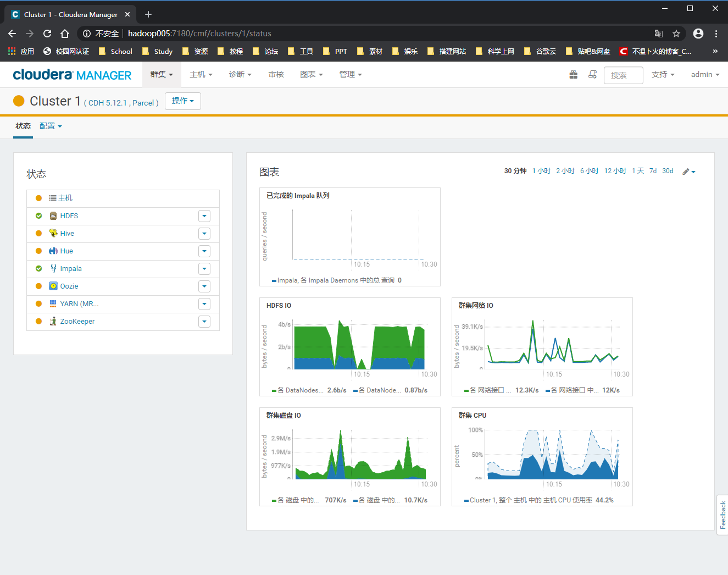Viewport: 728px width, 575px height.
Task: Open HDFS actions dropdown arrow
Action: pos(204,216)
